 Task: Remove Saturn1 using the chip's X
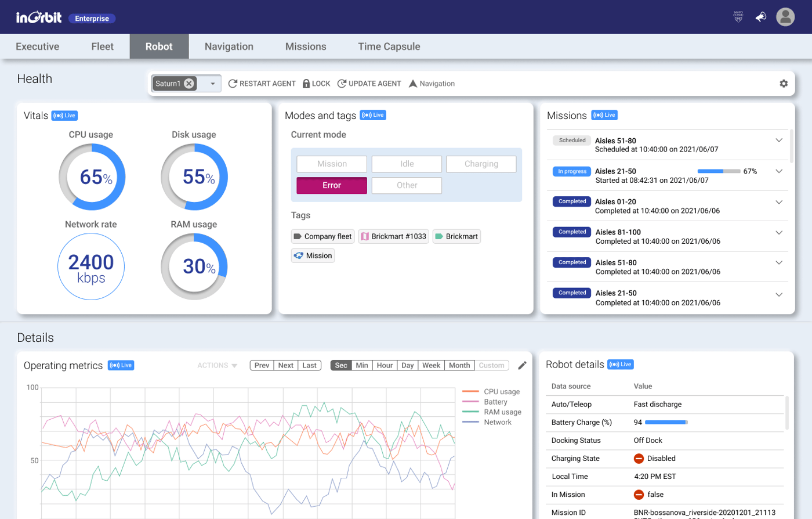coord(188,83)
